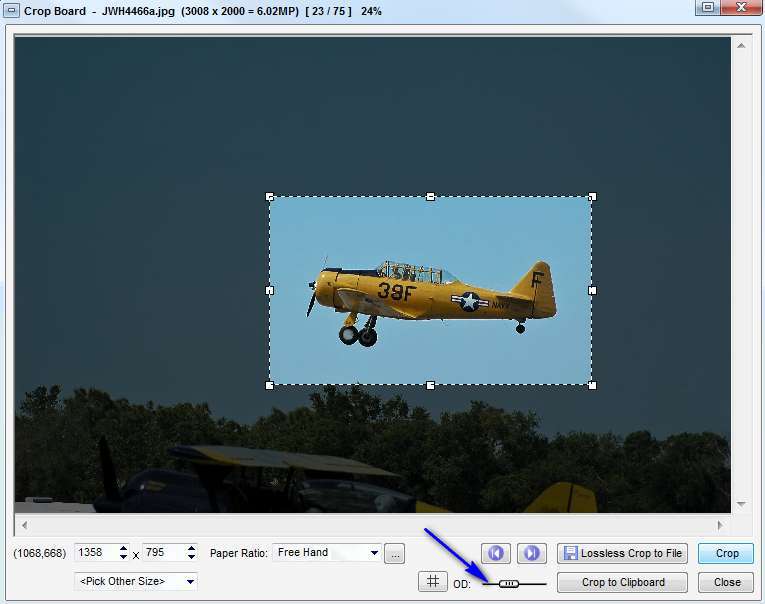Open the custom paper ratio ellipsis button
765x604 pixels.
[x=394, y=554]
